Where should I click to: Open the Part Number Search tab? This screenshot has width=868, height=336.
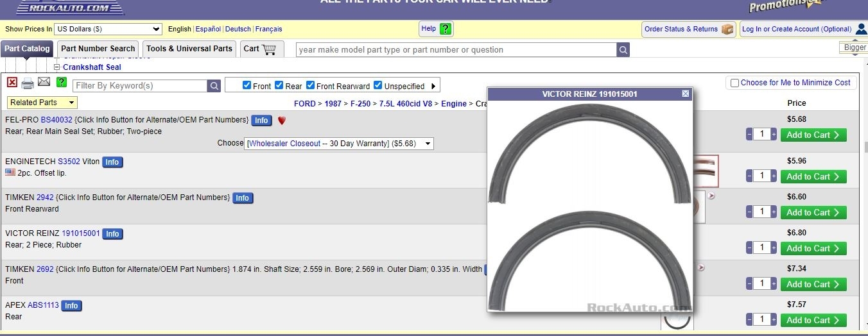[98, 49]
